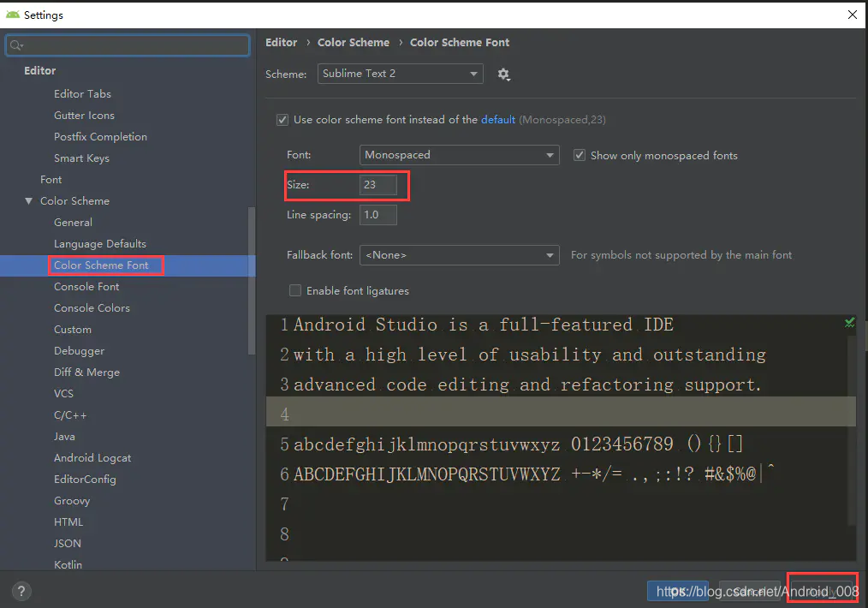This screenshot has width=868, height=608.
Task: Open the Font dropdown Monospaced
Action: tap(459, 155)
